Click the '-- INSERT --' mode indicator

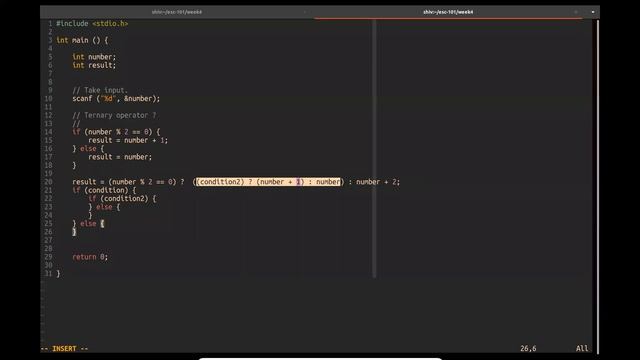pyautogui.click(x=64, y=349)
